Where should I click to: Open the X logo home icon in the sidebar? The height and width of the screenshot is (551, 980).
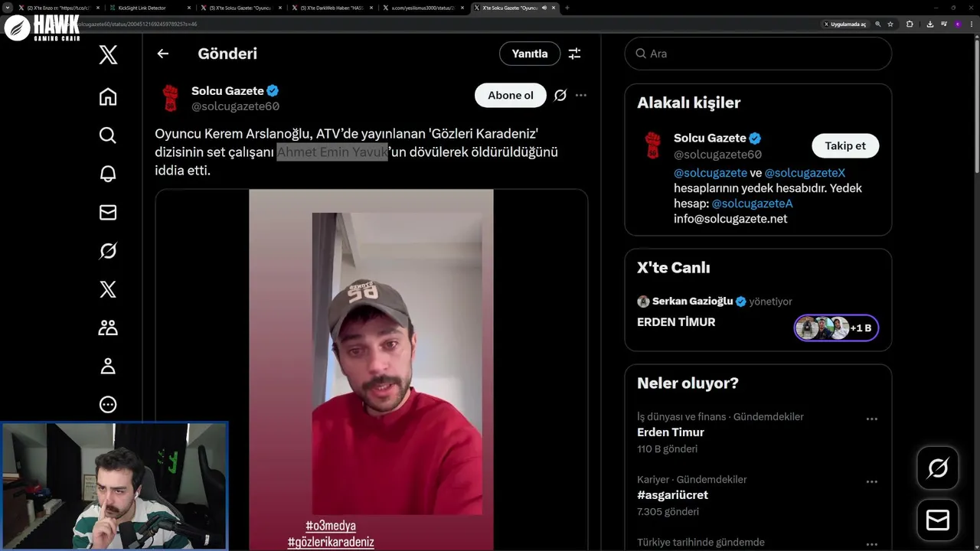[108, 54]
